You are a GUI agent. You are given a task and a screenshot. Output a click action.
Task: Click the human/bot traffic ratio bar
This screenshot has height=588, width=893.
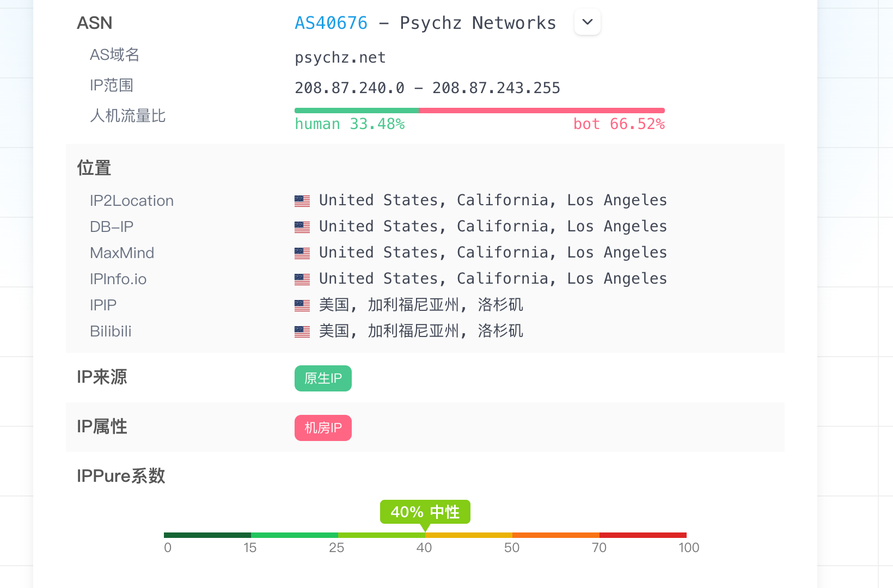[x=480, y=111]
